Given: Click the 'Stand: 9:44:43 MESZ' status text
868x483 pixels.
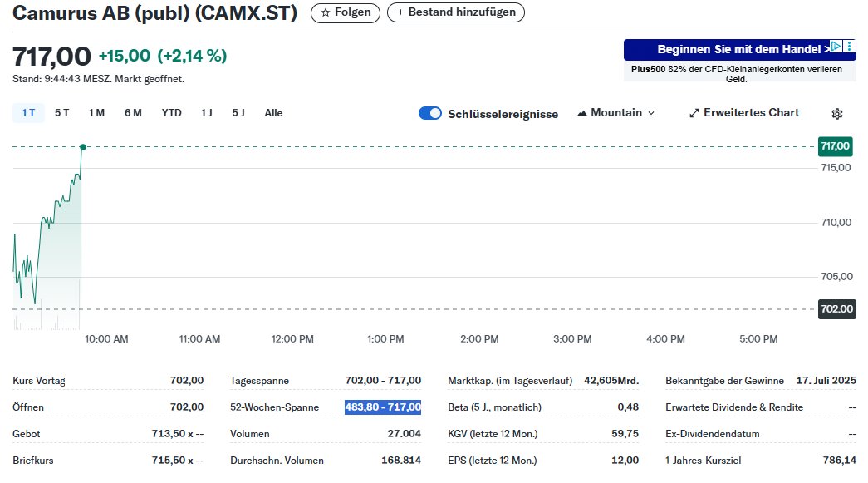Looking at the screenshot, I should [x=99, y=79].
